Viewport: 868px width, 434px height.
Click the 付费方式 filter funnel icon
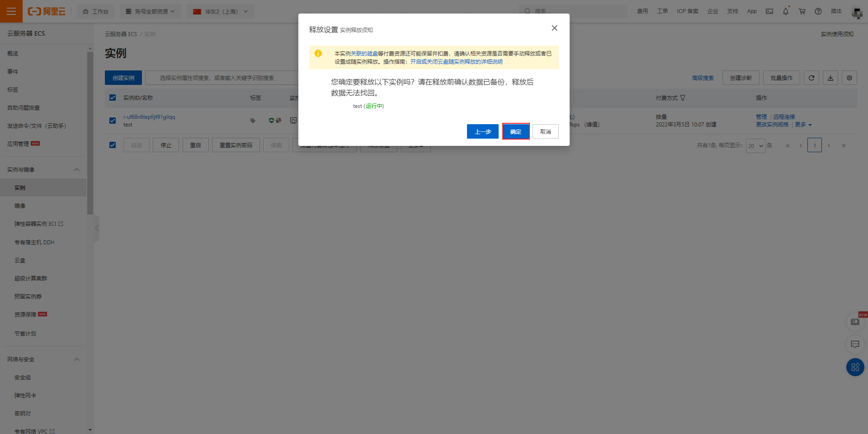[683, 98]
